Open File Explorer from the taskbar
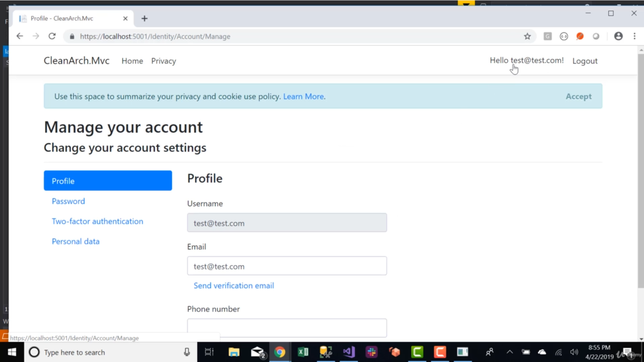This screenshot has width=644, height=362. (234, 352)
